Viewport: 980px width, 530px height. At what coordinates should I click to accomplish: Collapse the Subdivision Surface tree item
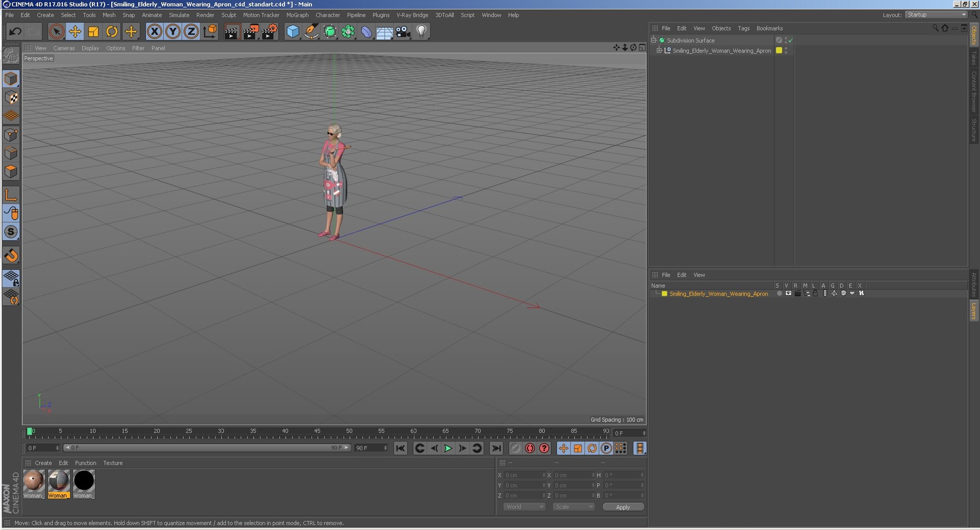click(653, 40)
